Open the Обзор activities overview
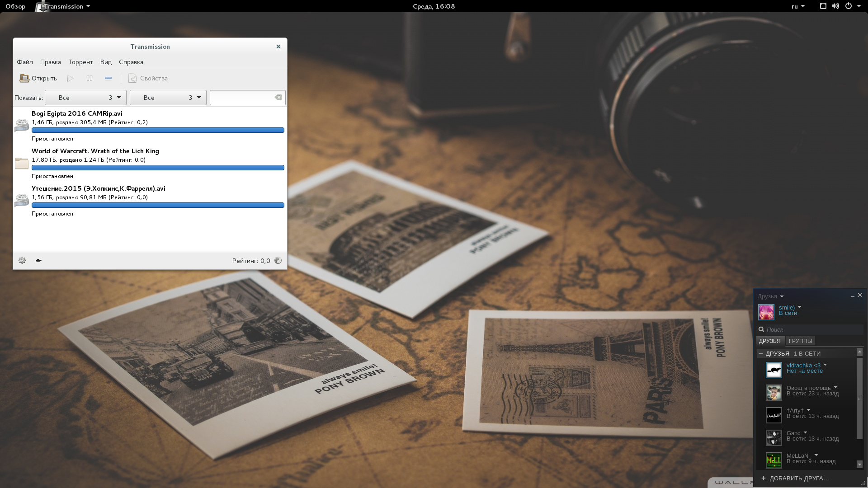Image resolution: width=868 pixels, height=488 pixels. [15, 6]
